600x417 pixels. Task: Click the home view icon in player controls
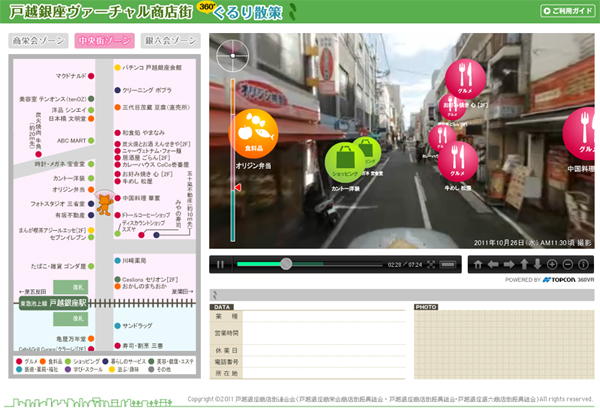point(478,264)
